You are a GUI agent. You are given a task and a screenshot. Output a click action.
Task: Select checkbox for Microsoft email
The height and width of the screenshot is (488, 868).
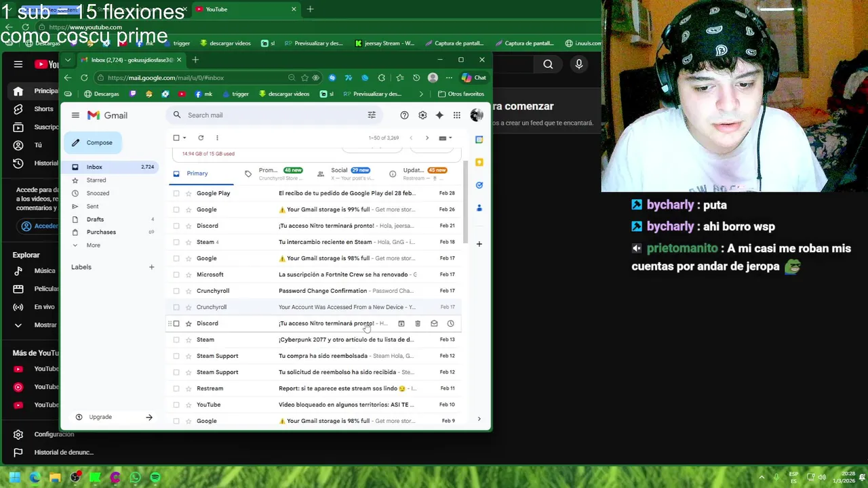(176, 274)
